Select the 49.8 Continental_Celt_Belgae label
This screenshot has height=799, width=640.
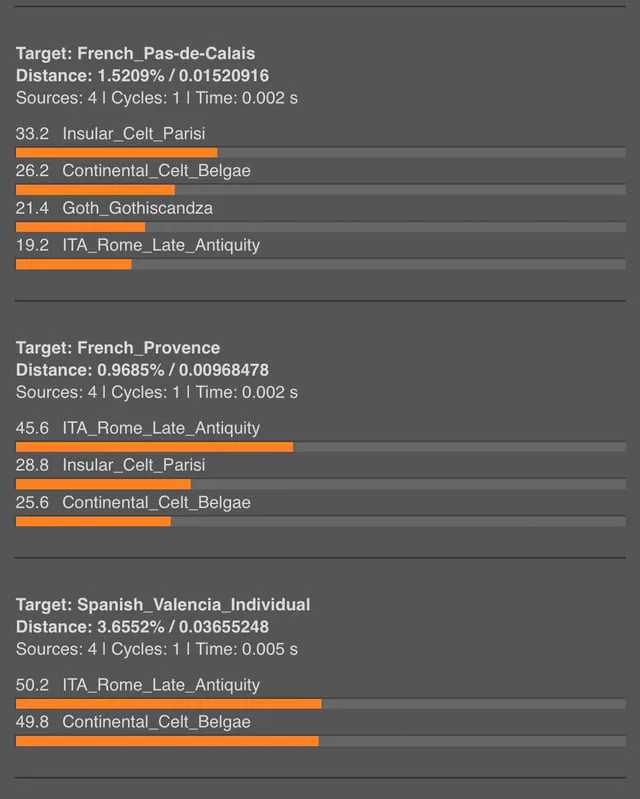coord(133,722)
